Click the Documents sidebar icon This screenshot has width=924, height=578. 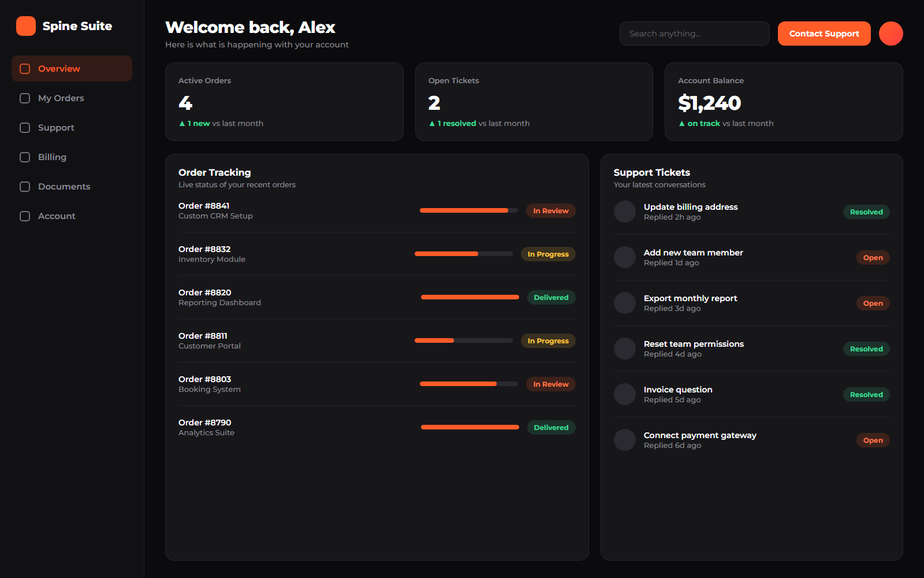[25, 187]
